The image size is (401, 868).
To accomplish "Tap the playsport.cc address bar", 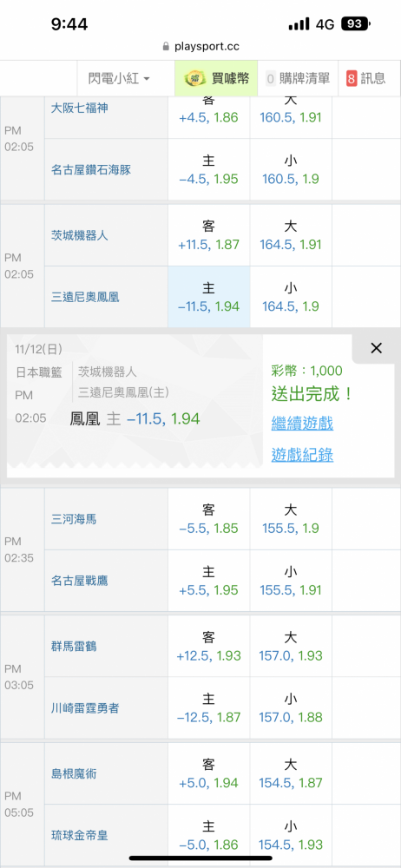I will pyautogui.click(x=200, y=47).
